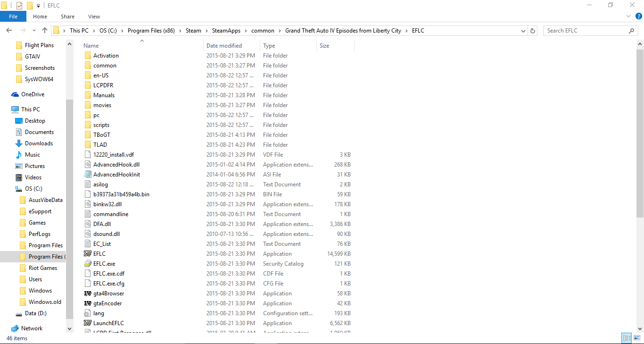This screenshot has height=344, width=644.
Task: Click the Properties icon in the title bar
Action: (19, 5)
